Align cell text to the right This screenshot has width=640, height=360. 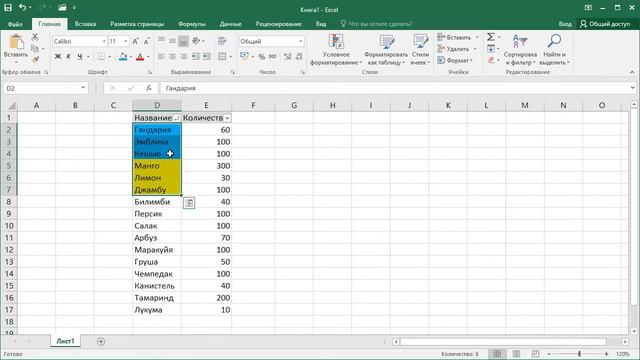[x=184, y=56]
